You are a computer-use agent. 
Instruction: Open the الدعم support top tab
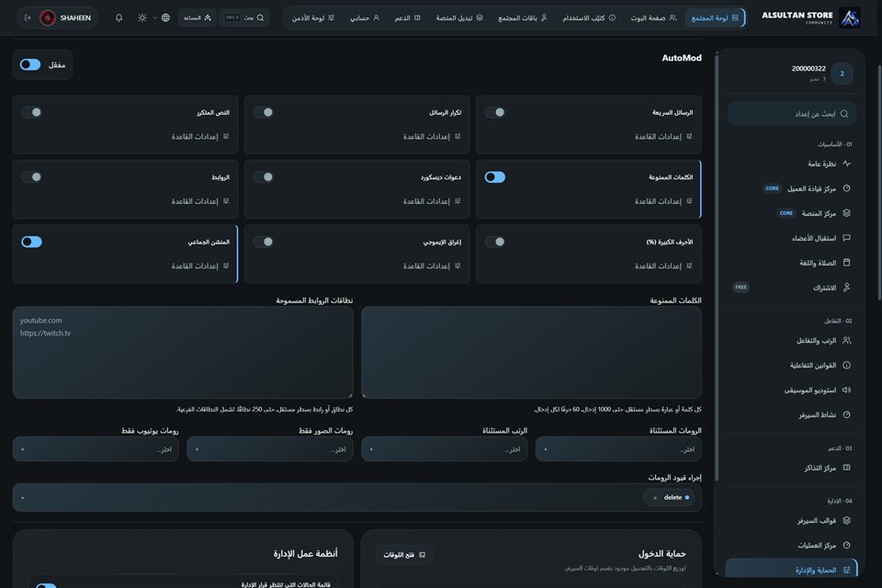407,18
